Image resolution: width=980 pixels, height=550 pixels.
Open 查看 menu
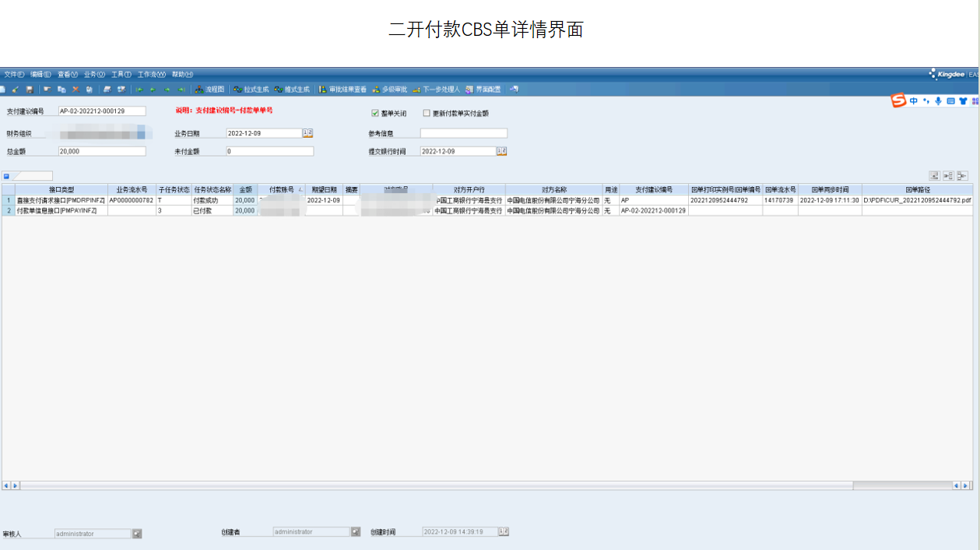coord(68,75)
